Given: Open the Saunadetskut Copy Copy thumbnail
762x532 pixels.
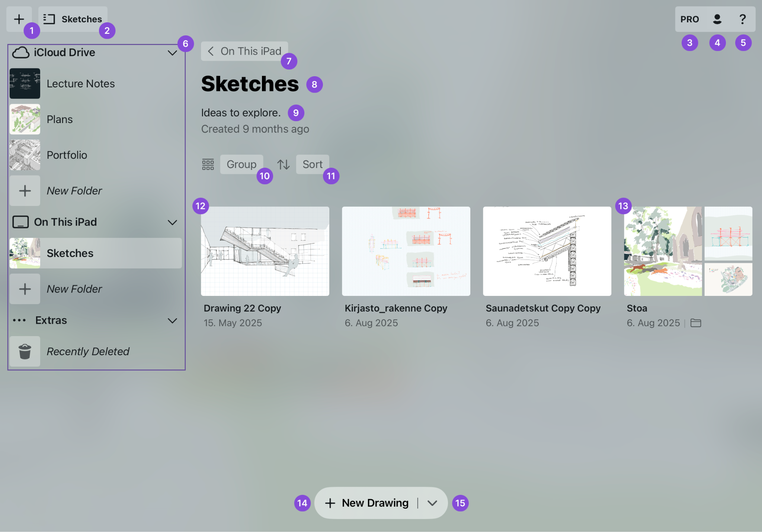Looking at the screenshot, I should (547, 251).
